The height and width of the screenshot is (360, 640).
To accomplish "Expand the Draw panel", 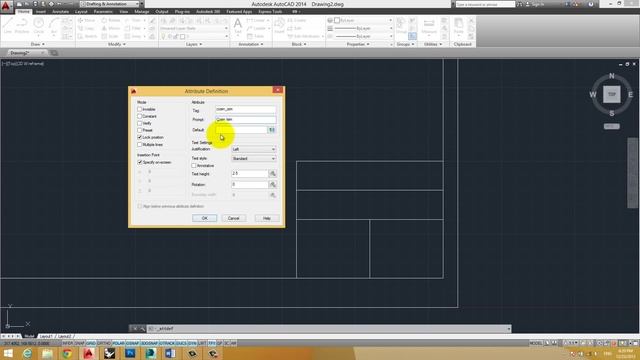I will point(38,44).
